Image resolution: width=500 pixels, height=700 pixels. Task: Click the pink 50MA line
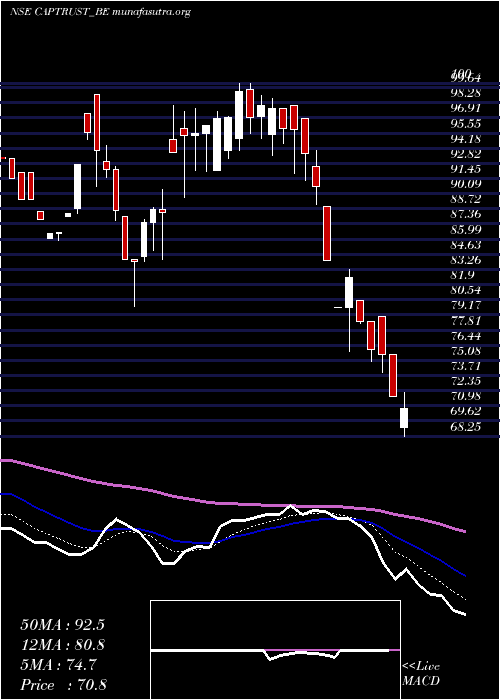click(232, 504)
